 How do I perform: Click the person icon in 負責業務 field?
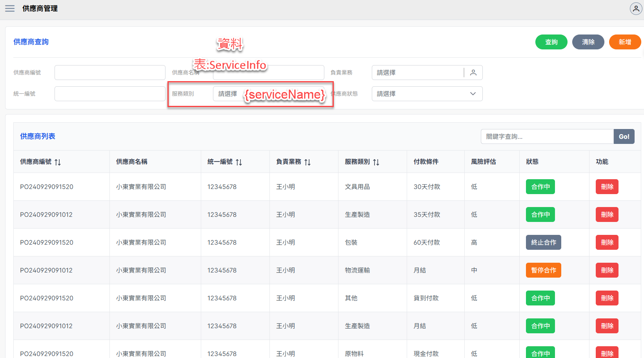(473, 73)
